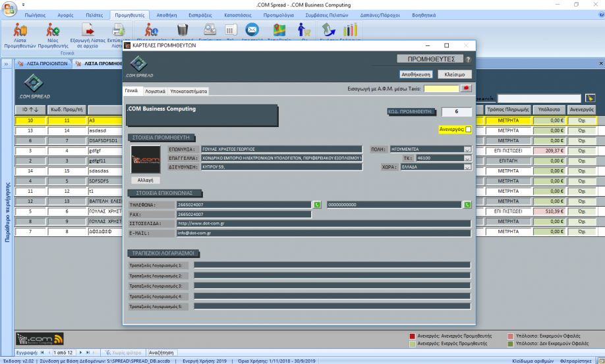The image size is (605, 364).
Task: Select the asdasd supplier row cell
Action: (105, 130)
